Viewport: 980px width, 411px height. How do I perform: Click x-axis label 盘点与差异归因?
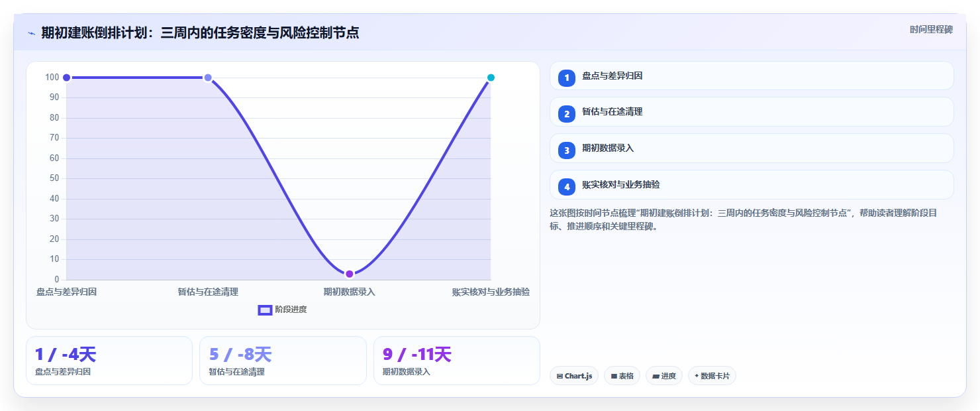(x=66, y=292)
